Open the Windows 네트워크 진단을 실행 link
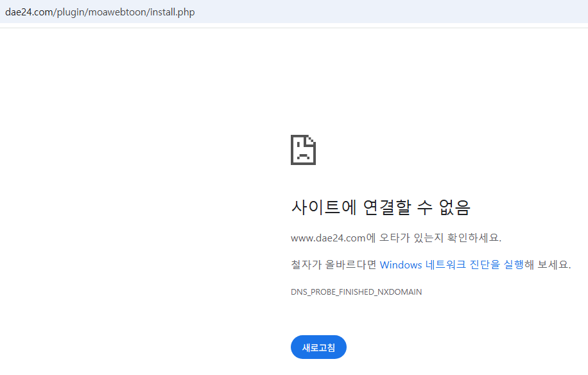This screenshot has width=588, height=375. pos(451,265)
